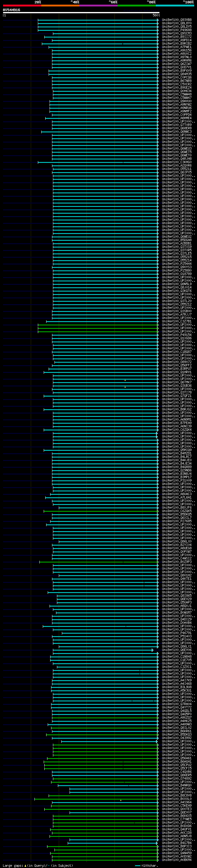Click the purple ~60% identity legend segment

(x=98, y=6)
